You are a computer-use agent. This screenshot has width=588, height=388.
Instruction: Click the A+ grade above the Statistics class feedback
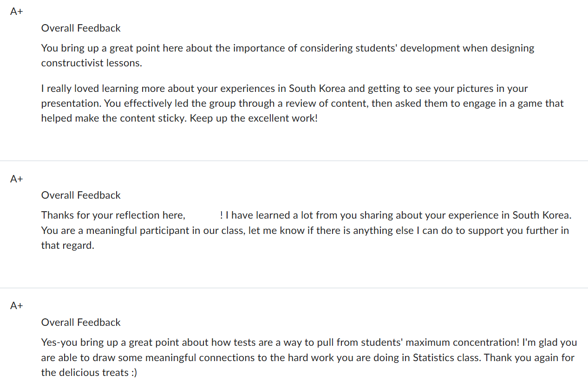point(17,306)
